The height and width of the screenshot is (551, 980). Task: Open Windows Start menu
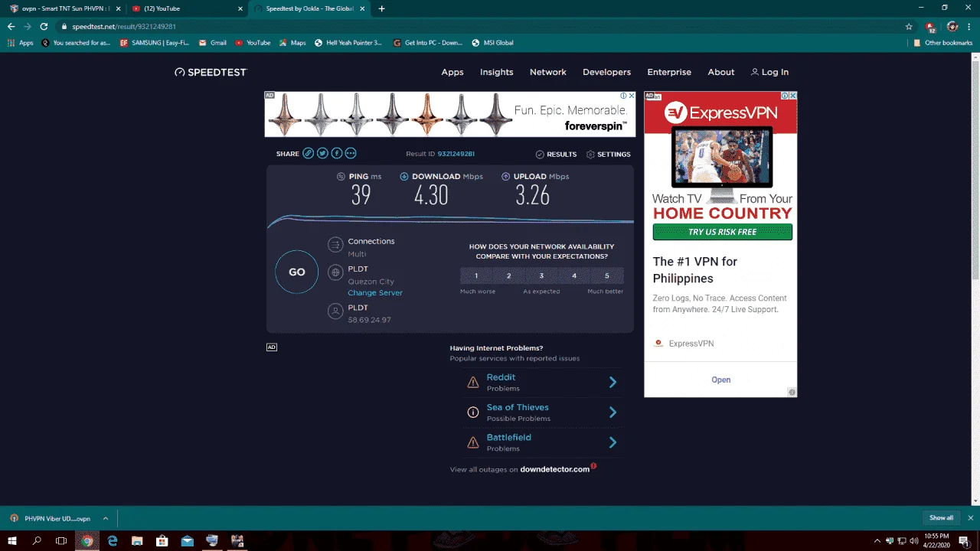pyautogui.click(x=11, y=541)
